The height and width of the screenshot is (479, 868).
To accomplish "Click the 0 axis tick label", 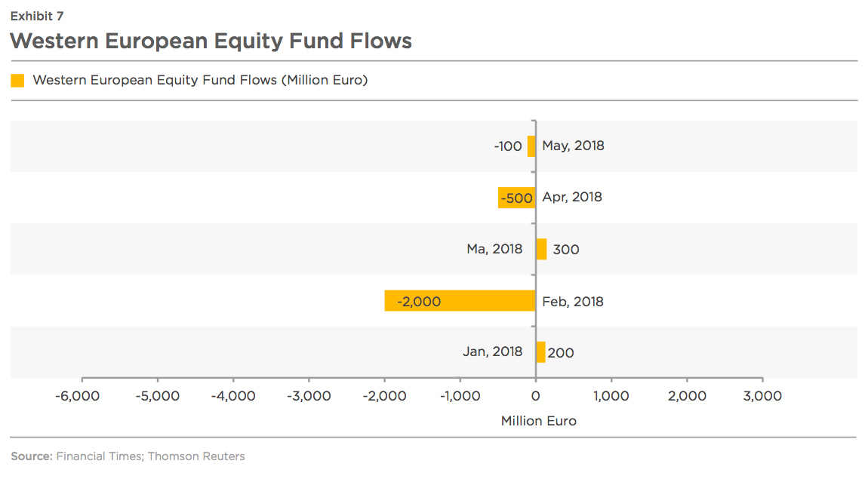I will [x=535, y=396].
